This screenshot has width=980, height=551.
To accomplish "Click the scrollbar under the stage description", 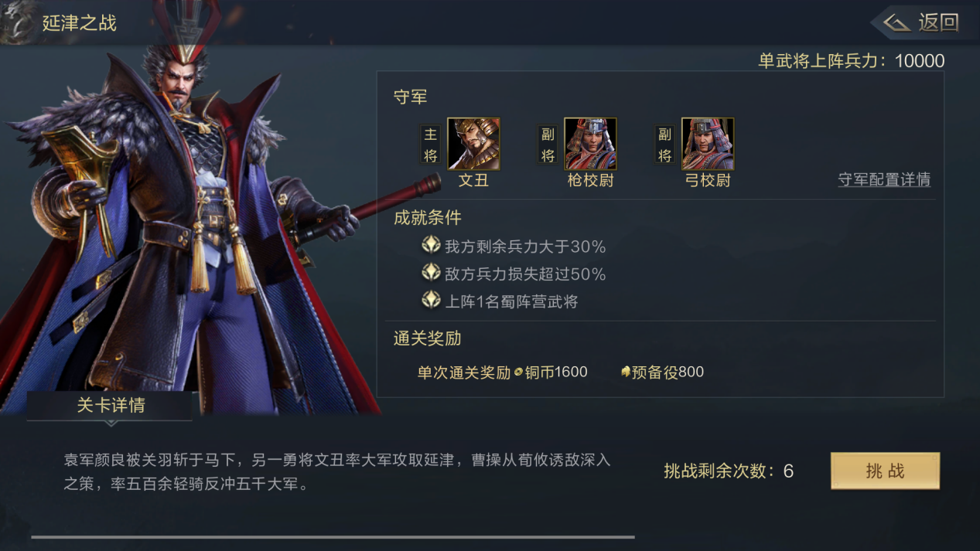I will pyautogui.click(x=333, y=536).
